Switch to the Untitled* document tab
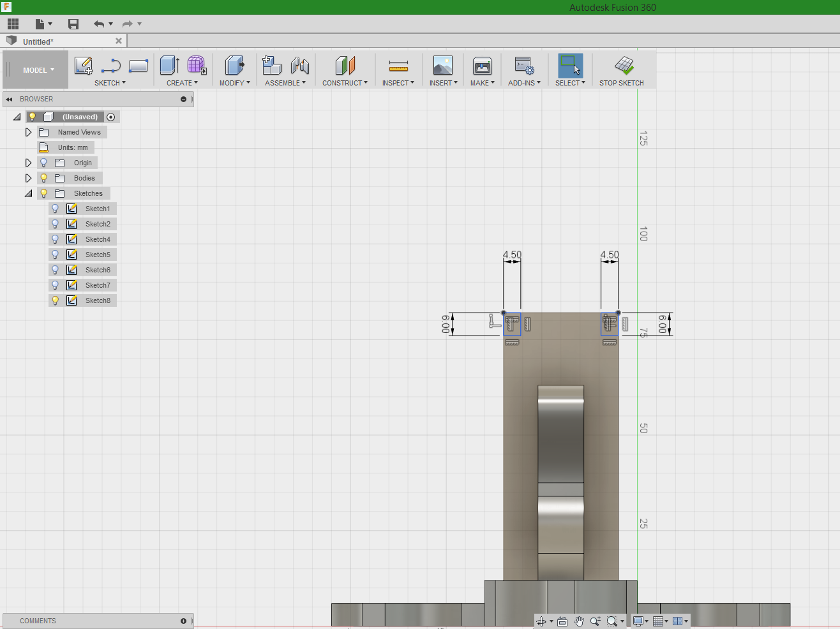The width and height of the screenshot is (840, 629). 38,41
